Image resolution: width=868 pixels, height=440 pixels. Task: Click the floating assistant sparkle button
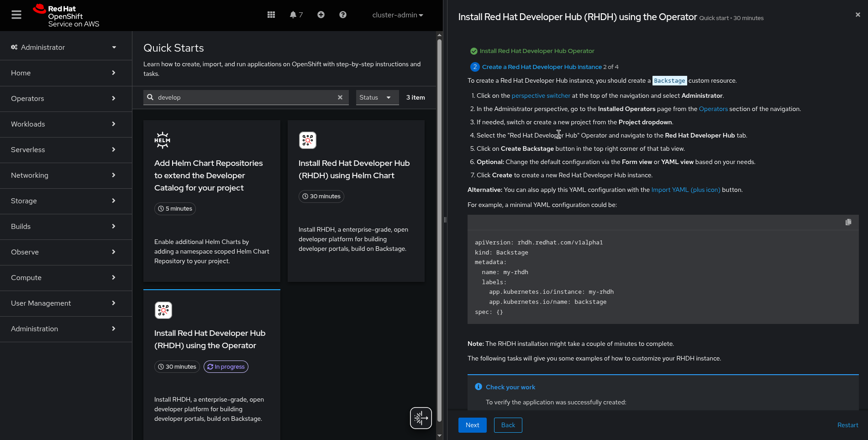tap(421, 418)
